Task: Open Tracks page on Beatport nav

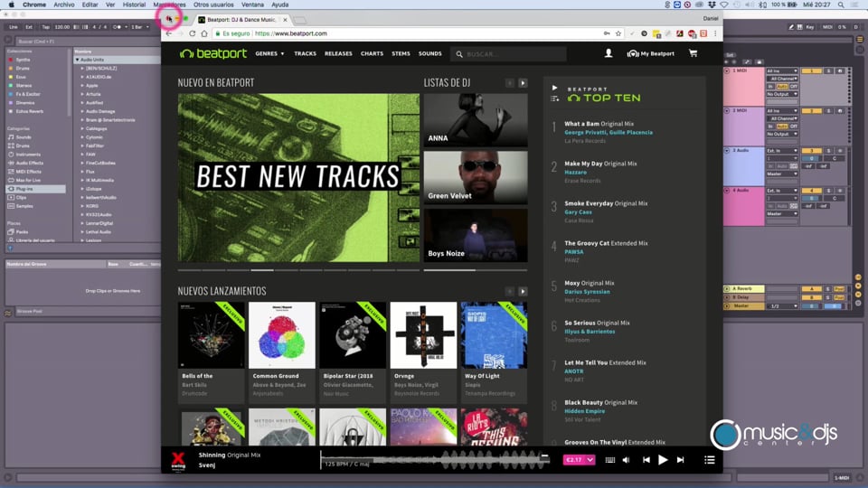Action: pos(305,53)
